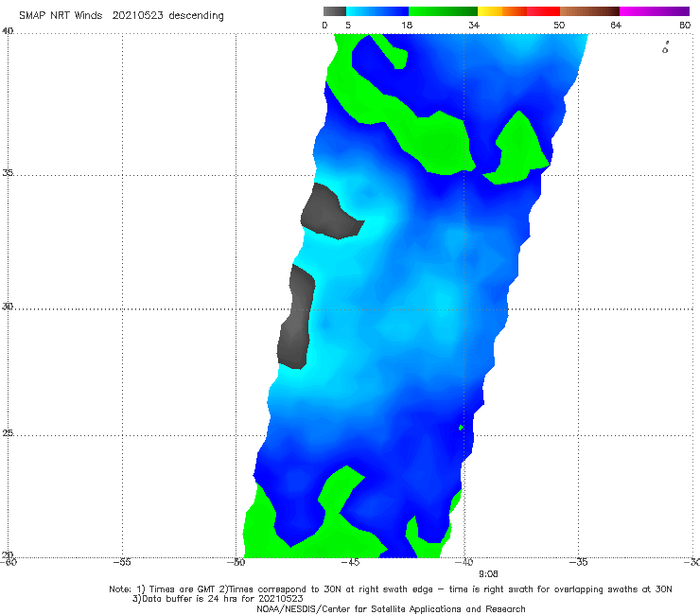Click the longitude axis label '-50'
Screen dimensions: 700x615
click(236, 562)
